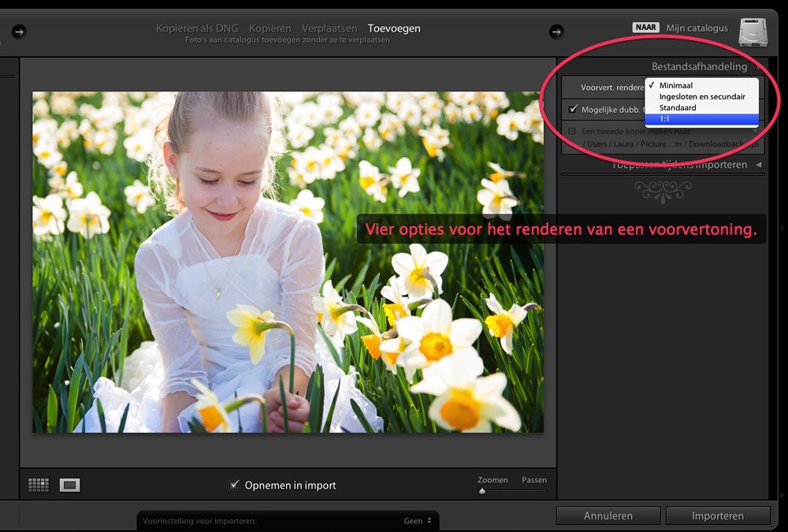Image resolution: width=788 pixels, height=532 pixels.
Task: Click the Zoomen slider handle
Action: [482, 492]
